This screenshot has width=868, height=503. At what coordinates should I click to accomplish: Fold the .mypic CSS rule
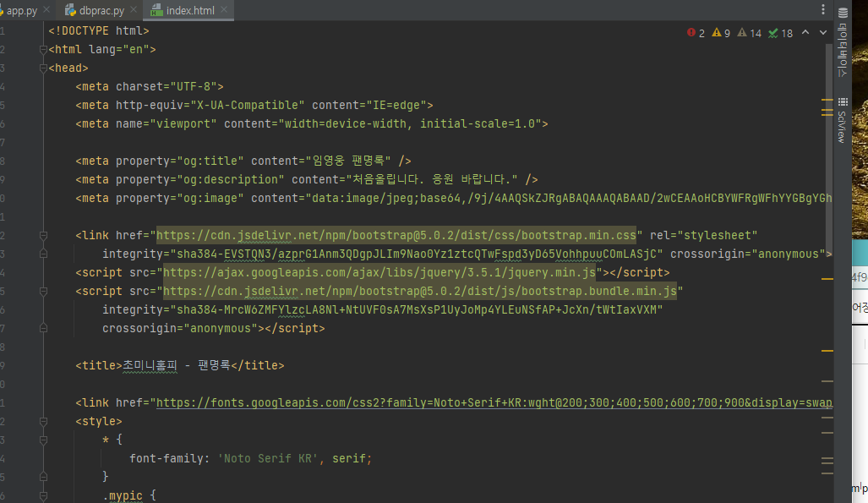point(43,495)
